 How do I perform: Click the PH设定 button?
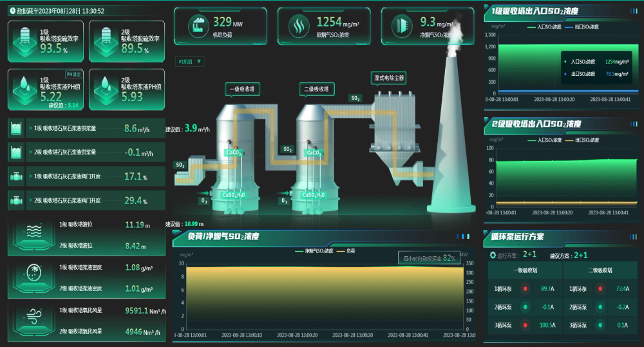point(75,74)
